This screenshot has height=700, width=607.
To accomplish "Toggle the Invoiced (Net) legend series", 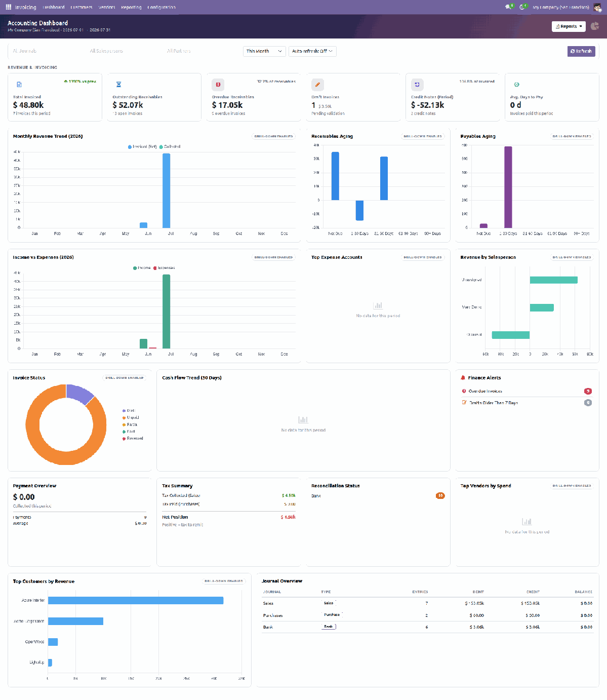I will click(142, 147).
